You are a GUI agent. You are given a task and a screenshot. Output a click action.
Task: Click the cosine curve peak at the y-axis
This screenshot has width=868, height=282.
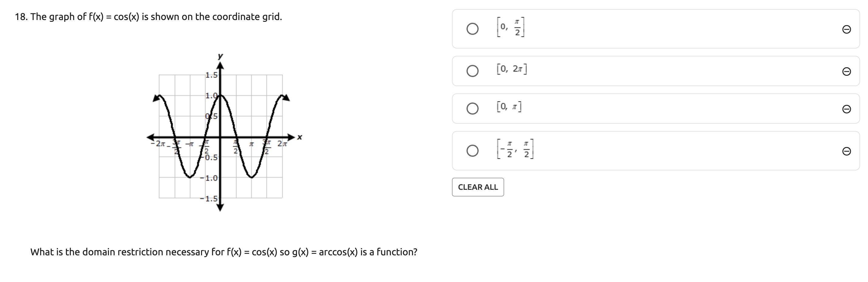220,96
